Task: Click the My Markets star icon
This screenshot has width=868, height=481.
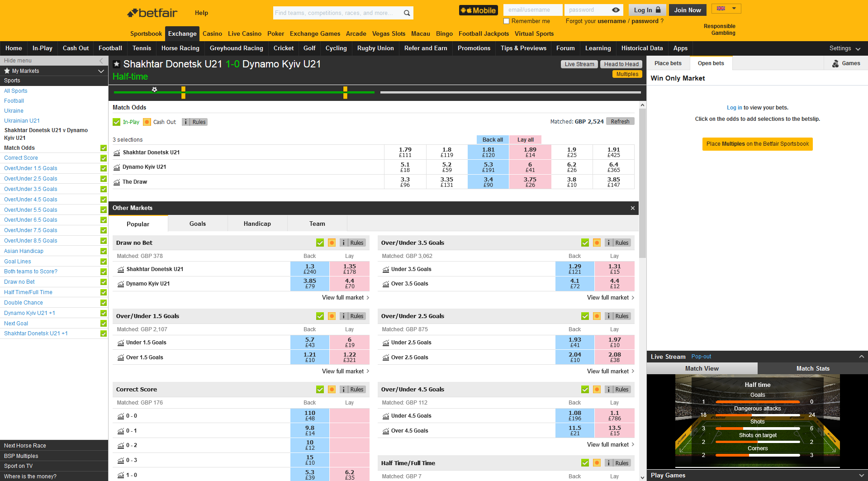Action: point(7,71)
